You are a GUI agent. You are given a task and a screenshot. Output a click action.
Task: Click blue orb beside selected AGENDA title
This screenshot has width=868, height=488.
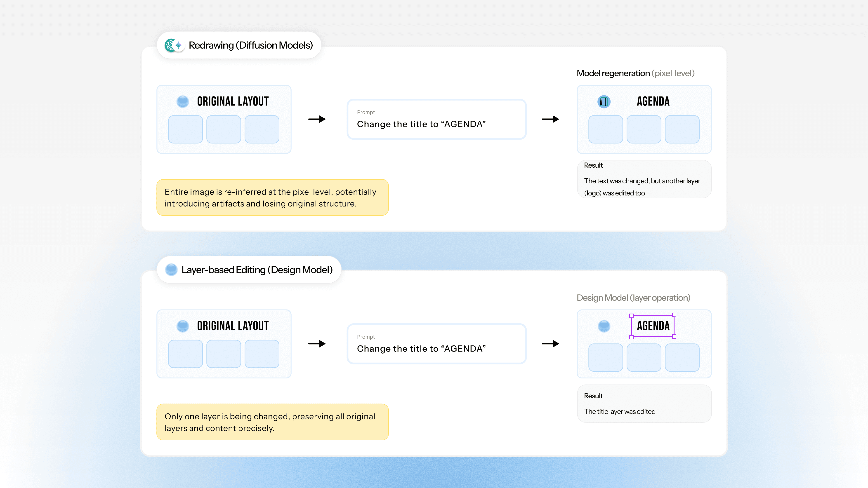pos(604,326)
